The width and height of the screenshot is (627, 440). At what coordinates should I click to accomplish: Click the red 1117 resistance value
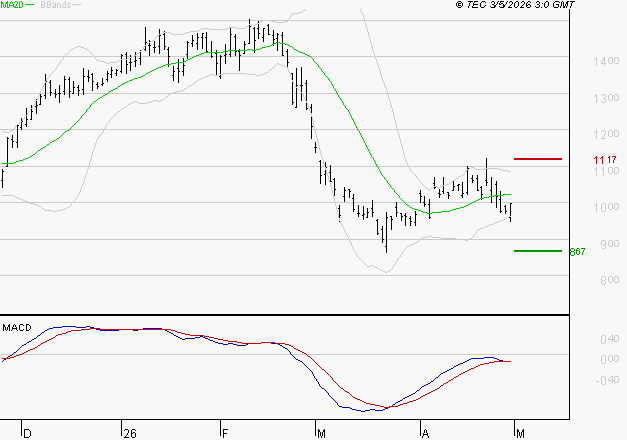pyautogui.click(x=605, y=160)
